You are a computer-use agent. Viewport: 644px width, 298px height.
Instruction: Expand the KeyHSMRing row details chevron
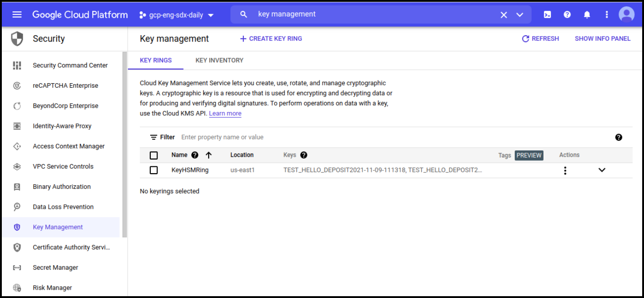[602, 170]
